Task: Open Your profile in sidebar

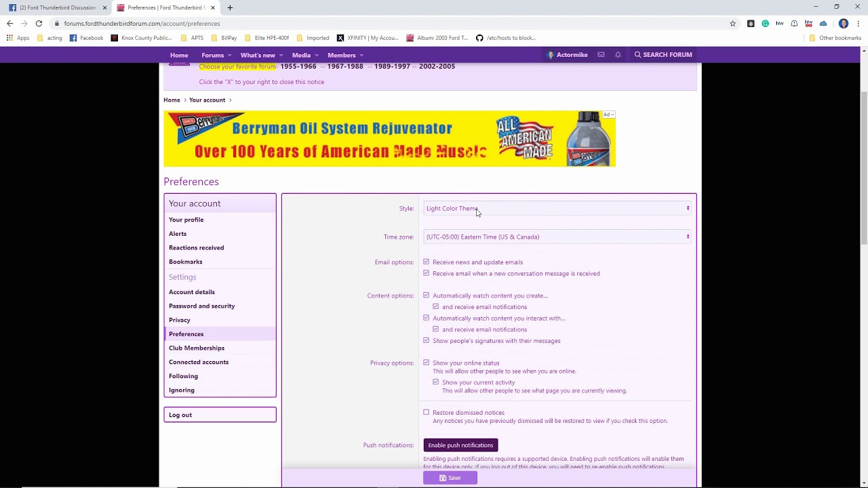Action: point(186,220)
